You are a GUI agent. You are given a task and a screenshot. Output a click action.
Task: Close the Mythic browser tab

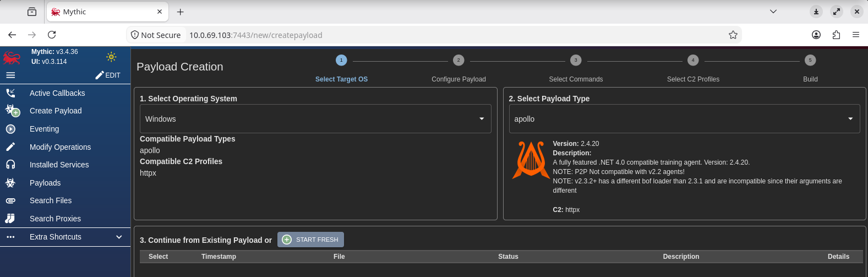click(160, 12)
